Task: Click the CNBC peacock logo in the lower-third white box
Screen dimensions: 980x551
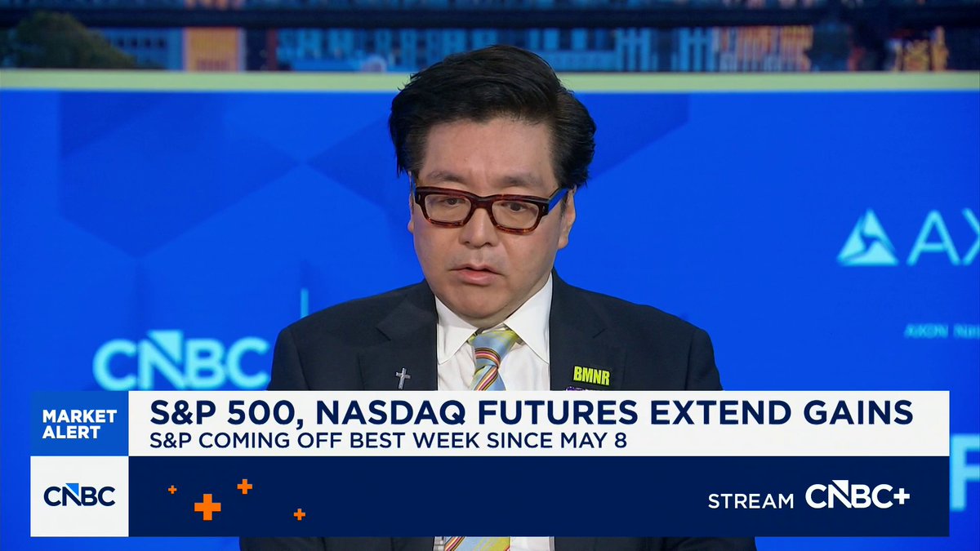Action: [x=79, y=495]
